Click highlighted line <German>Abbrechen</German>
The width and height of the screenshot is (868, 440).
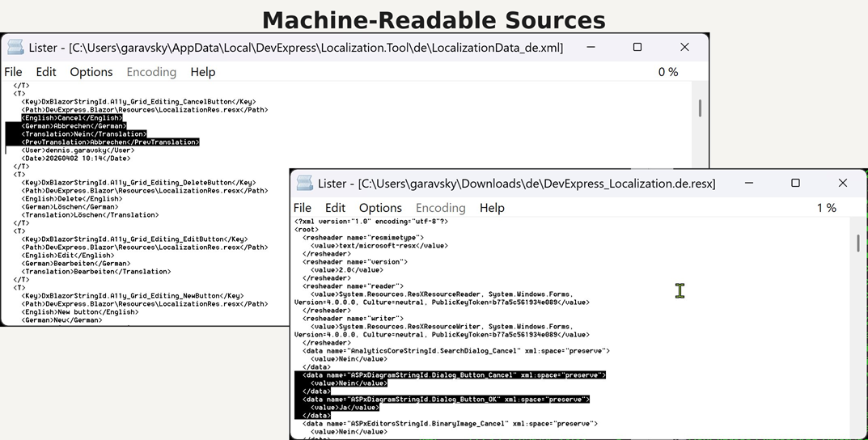pyautogui.click(x=74, y=126)
